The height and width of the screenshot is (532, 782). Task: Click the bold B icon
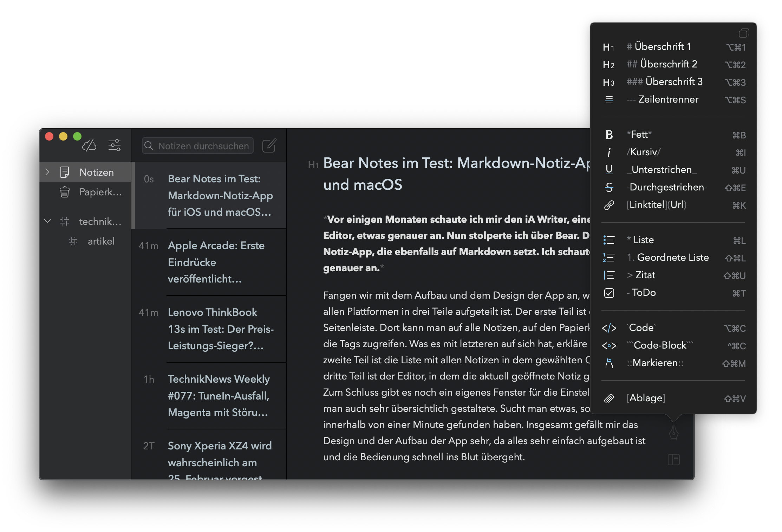[609, 135]
